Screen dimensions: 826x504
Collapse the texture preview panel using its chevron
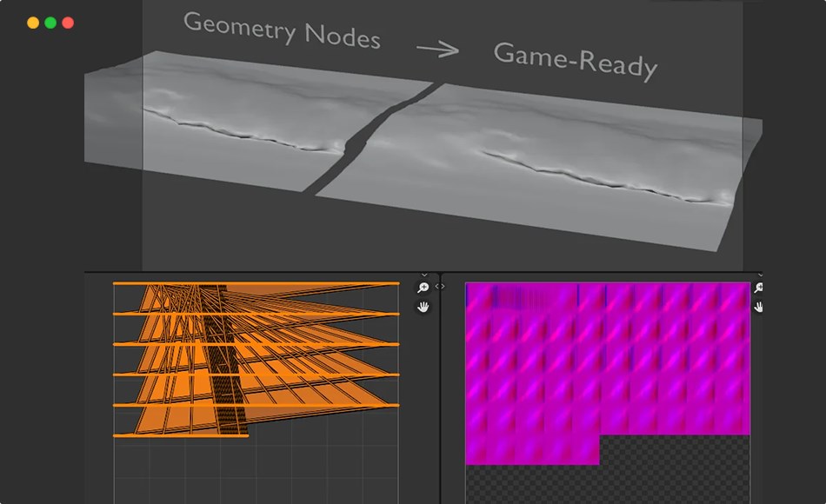761,274
